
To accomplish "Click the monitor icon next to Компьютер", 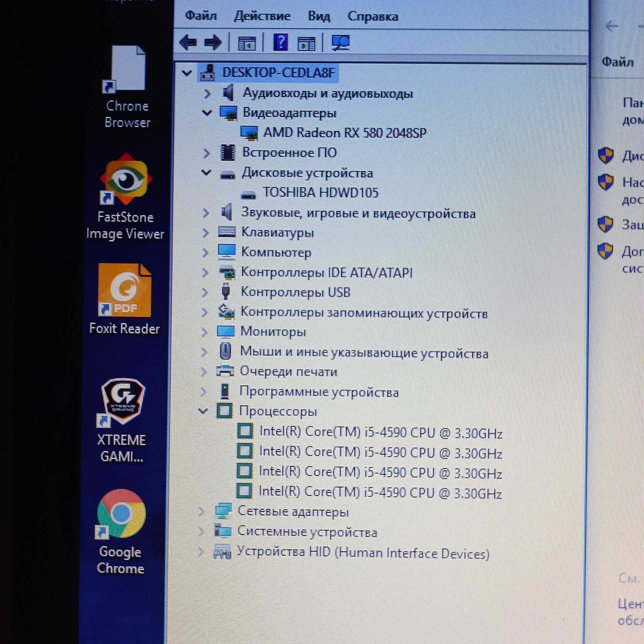I will (x=227, y=252).
